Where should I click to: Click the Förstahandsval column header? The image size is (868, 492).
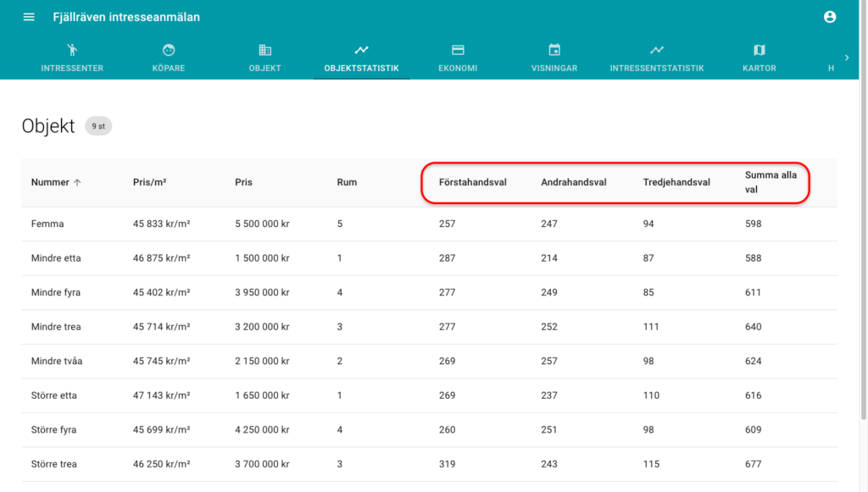point(471,181)
